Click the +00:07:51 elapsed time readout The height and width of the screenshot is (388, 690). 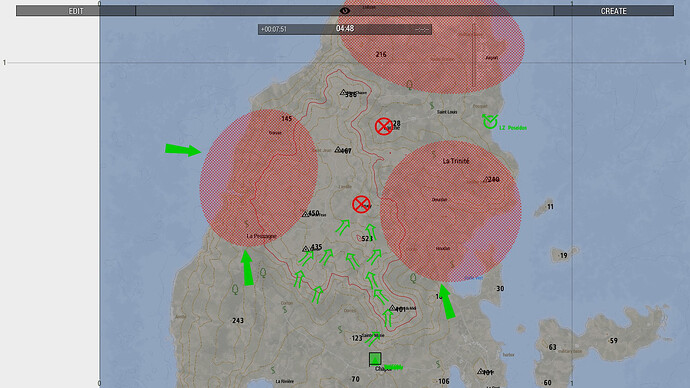pyautogui.click(x=273, y=29)
